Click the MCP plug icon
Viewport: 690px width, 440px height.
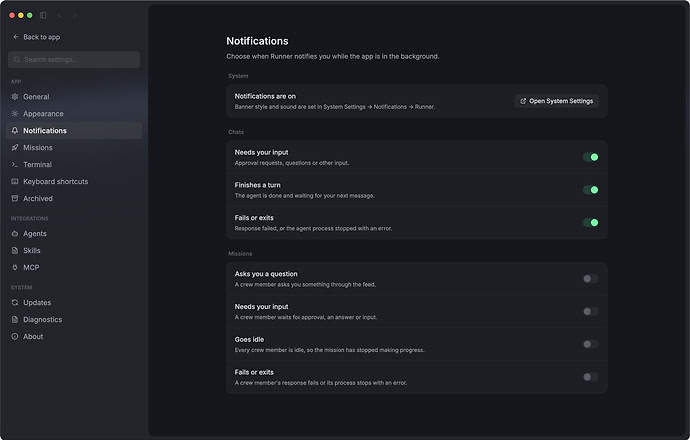[15, 268]
